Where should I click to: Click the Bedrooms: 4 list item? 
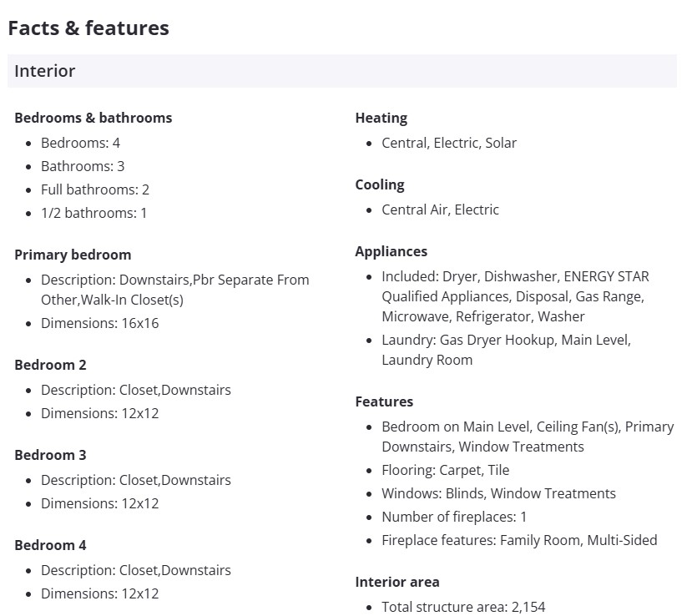point(80,143)
